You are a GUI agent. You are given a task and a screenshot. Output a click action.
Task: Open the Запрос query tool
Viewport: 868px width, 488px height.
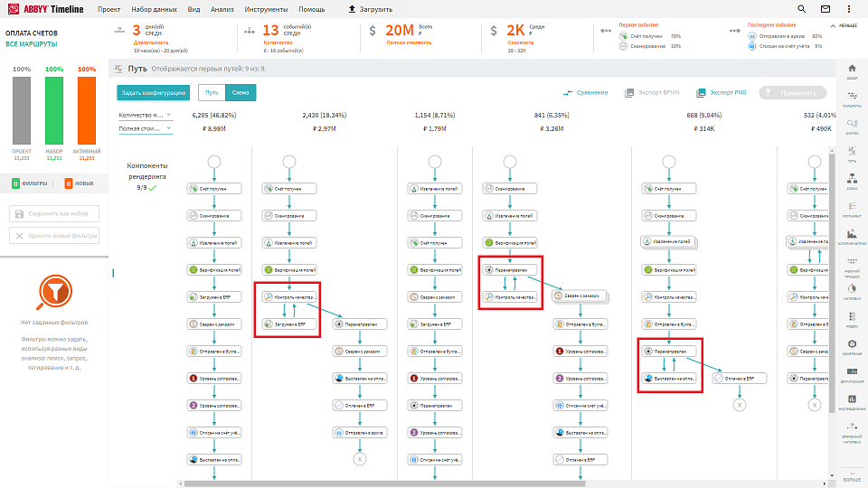(852, 124)
